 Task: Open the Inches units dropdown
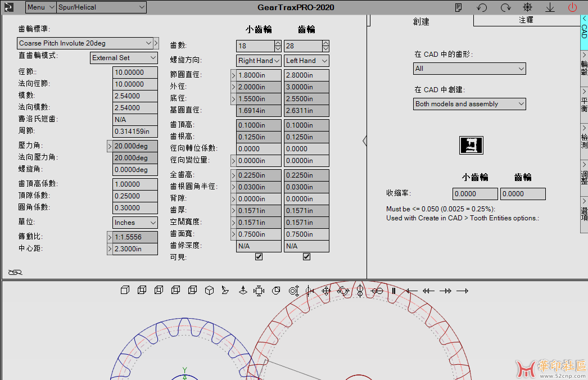point(135,223)
